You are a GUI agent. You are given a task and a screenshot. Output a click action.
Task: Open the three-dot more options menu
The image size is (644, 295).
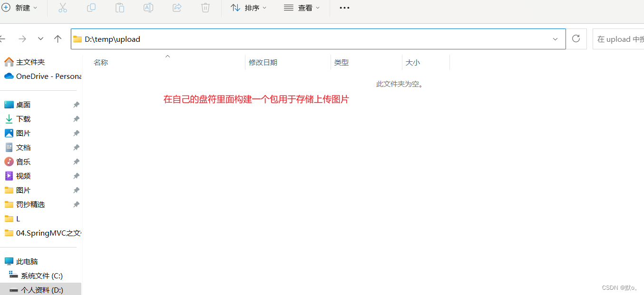coord(344,8)
